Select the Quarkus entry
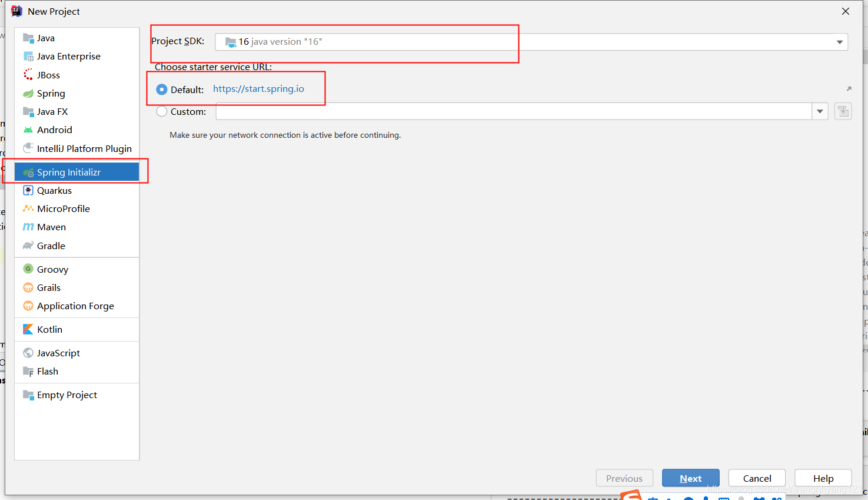Image resolution: width=868 pixels, height=500 pixels. [77, 191]
